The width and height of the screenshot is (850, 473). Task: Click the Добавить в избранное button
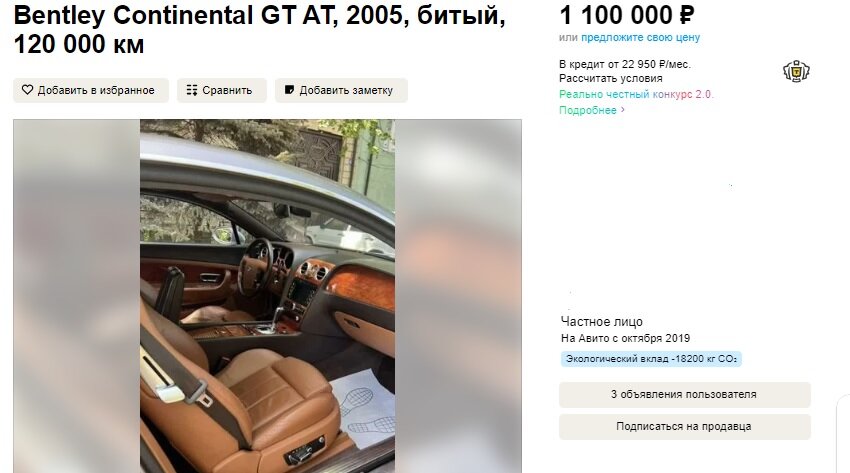pos(91,90)
